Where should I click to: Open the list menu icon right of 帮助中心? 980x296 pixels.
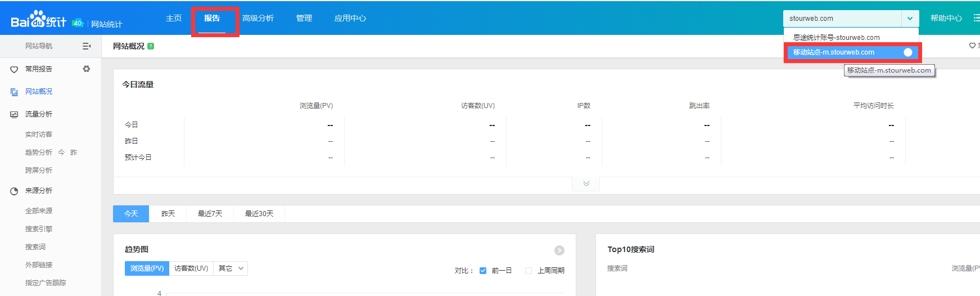(976, 18)
